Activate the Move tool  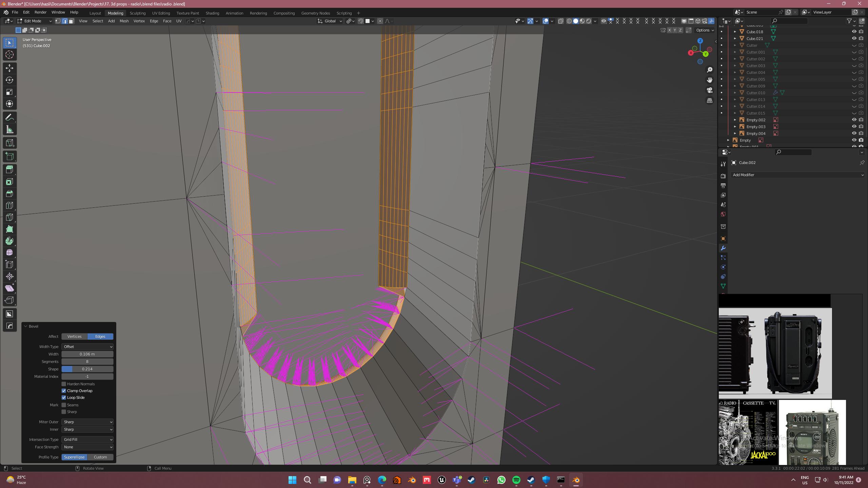click(9, 68)
